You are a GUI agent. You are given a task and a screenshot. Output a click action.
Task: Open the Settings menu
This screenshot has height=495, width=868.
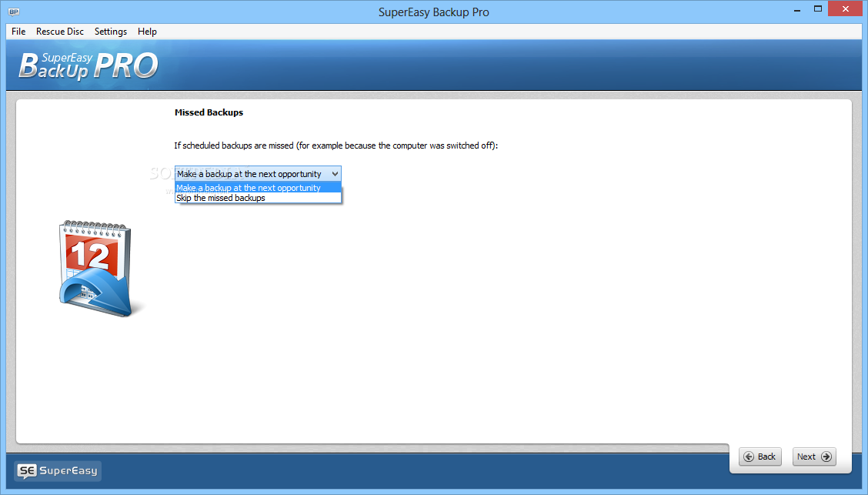(111, 32)
